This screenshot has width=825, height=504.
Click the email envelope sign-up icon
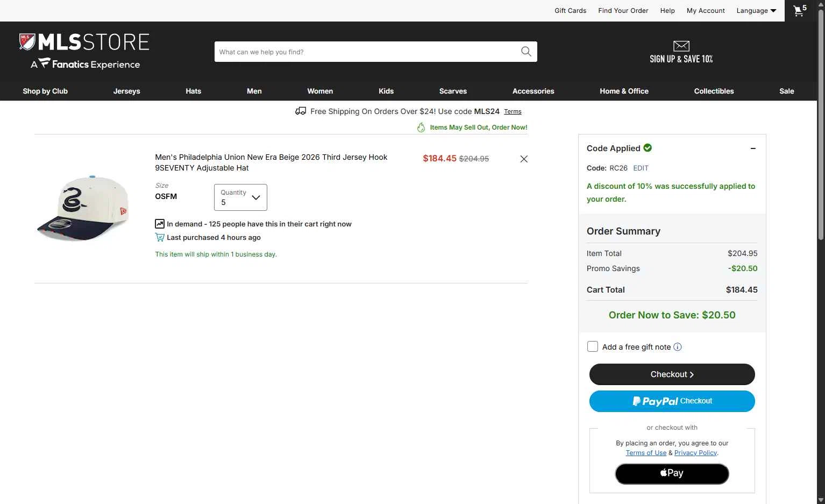pos(681,46)
